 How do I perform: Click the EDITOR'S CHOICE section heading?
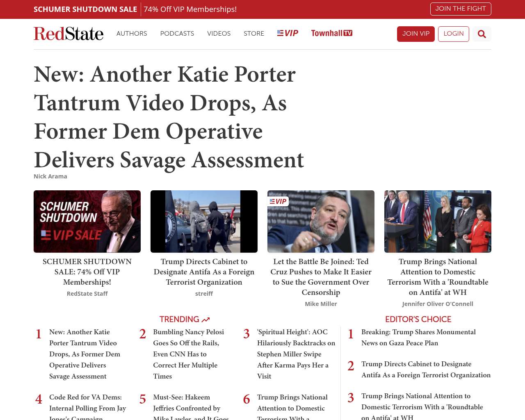(418, 320)
